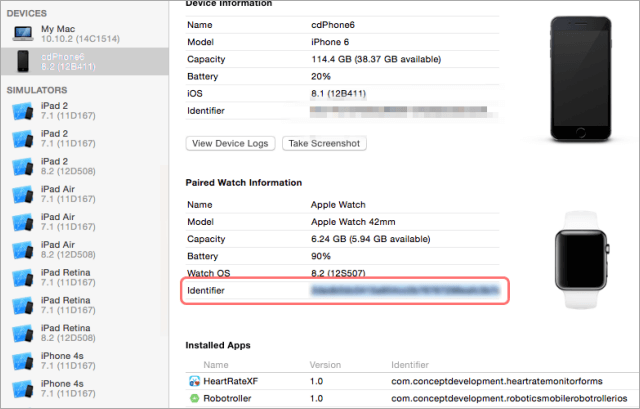Click capacity value 114.4 GB (38.37 GB available)
The image size is (640, 409).
click(x=376, y=59)
